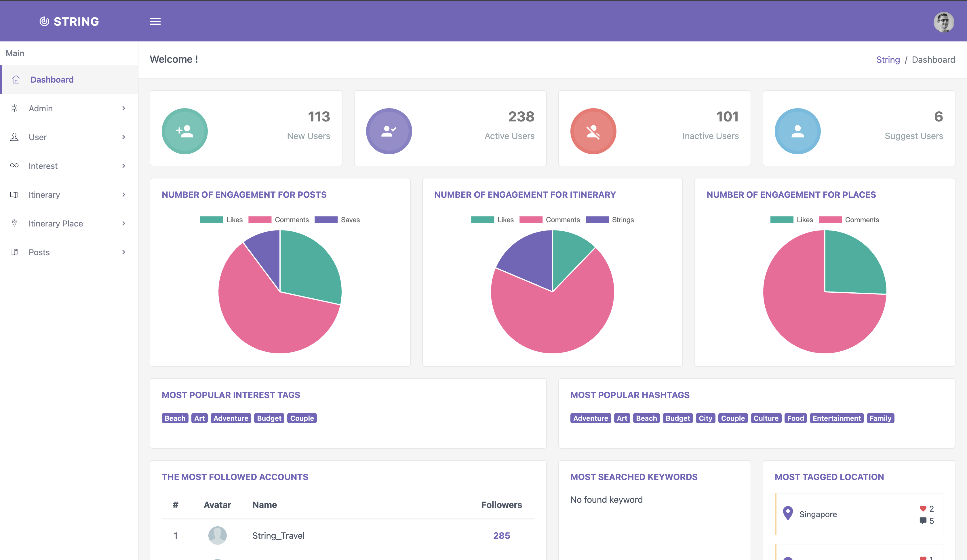Open the profile avatar in header
This screenshot has width=967, height=560.
[x=944, y=22]
